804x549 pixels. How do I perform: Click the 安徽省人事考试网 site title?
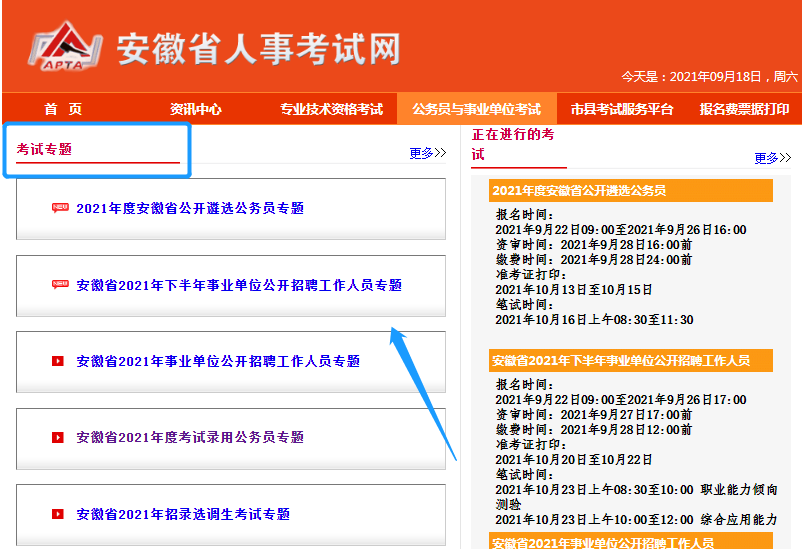258,49
